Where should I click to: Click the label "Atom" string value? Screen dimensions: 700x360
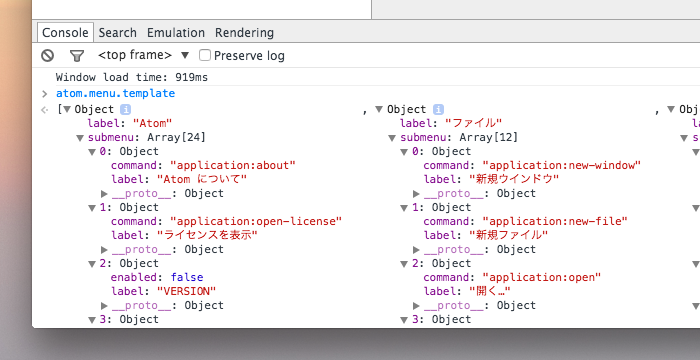[153, 123]
